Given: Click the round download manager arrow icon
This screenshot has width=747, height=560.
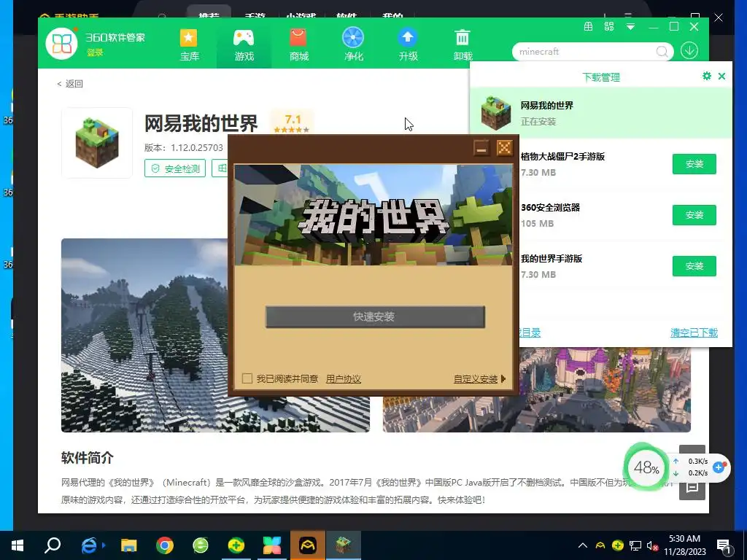Looking at the screenshot, I should 689,51.
